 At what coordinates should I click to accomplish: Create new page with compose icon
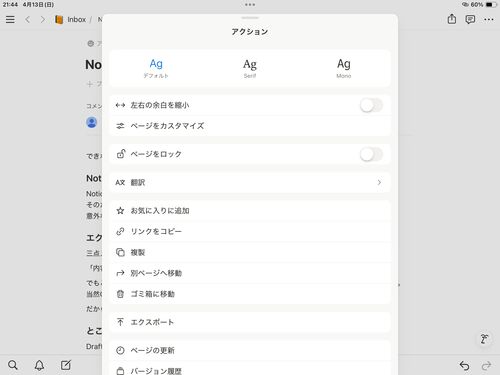(x=66, y=365)
